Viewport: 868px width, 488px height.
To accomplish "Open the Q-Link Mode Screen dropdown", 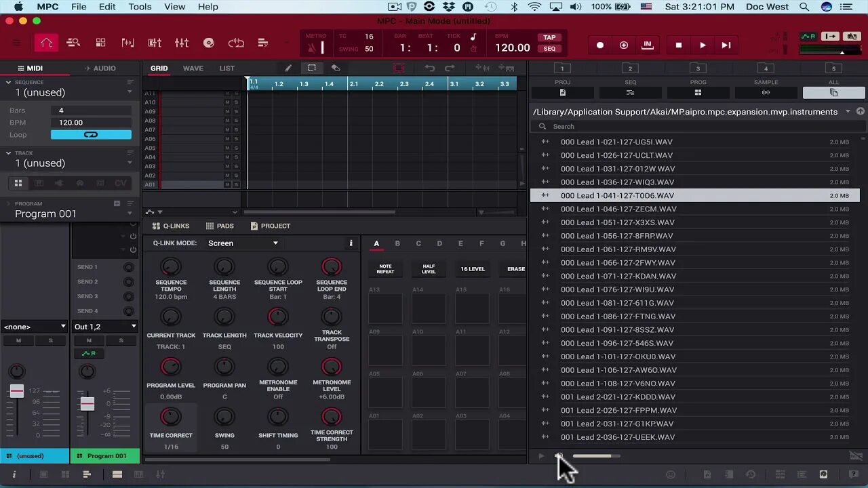I will [243, 243].
